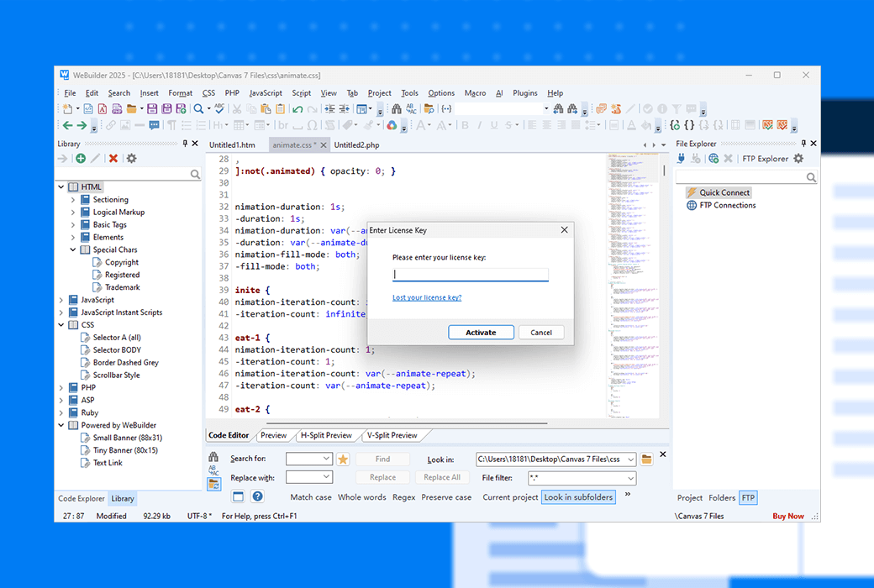
Task: Click the spell check ABC icon
Action: (x=219, y=109)
